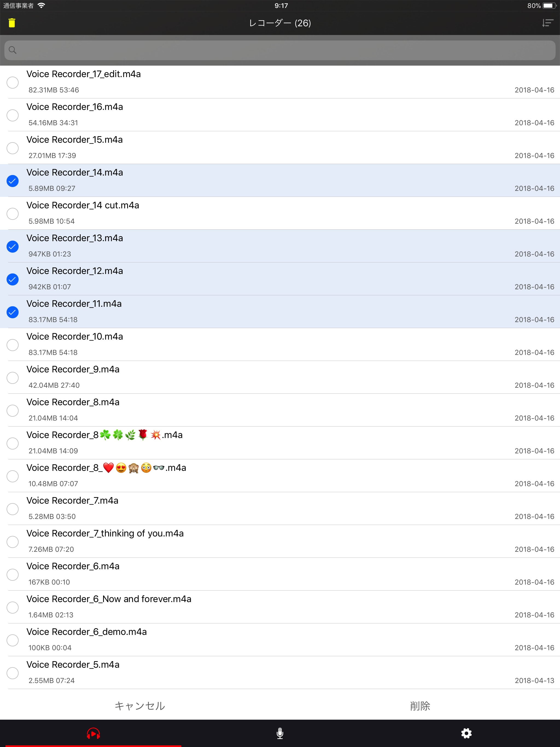Open the sort order icon

(547, 23)
